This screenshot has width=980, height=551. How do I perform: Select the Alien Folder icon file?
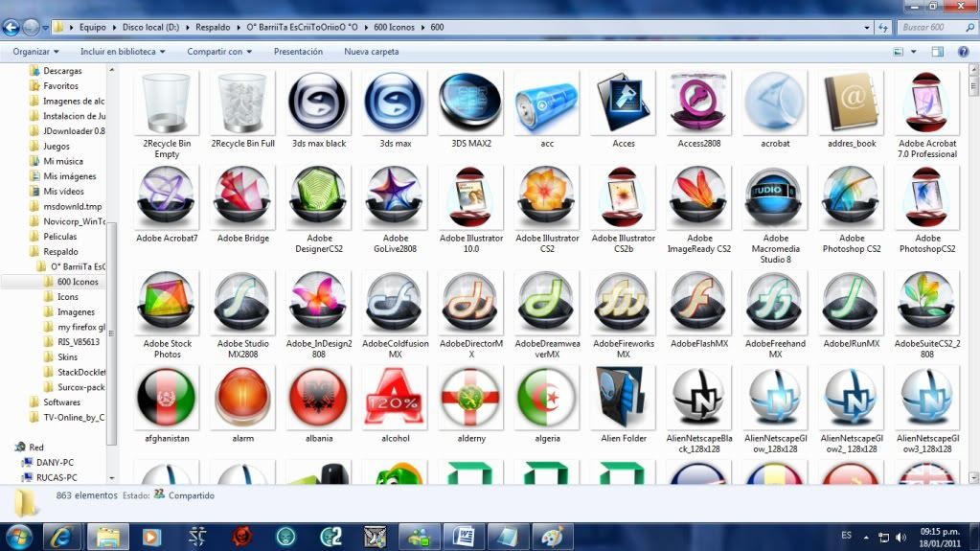click(x=623, y=405)
